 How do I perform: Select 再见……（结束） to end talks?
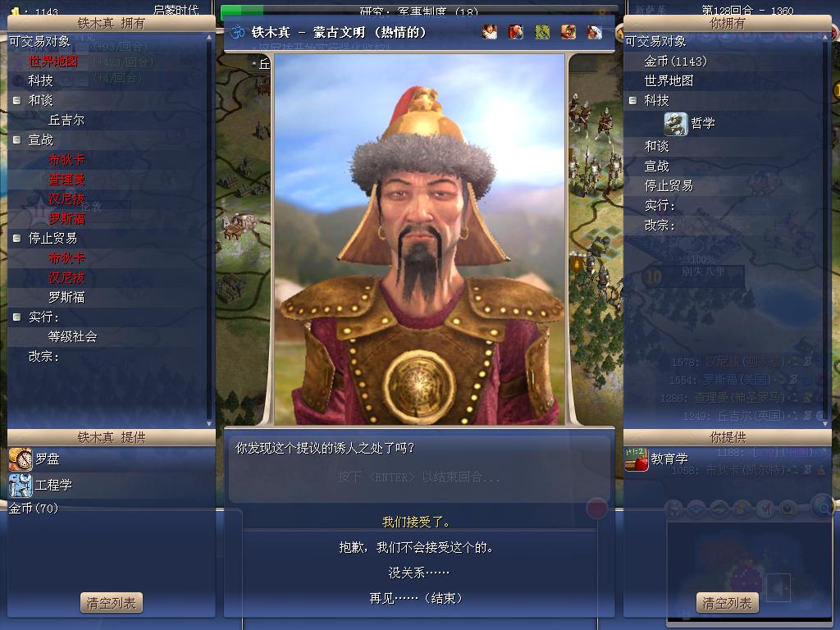tap(417, 598)
